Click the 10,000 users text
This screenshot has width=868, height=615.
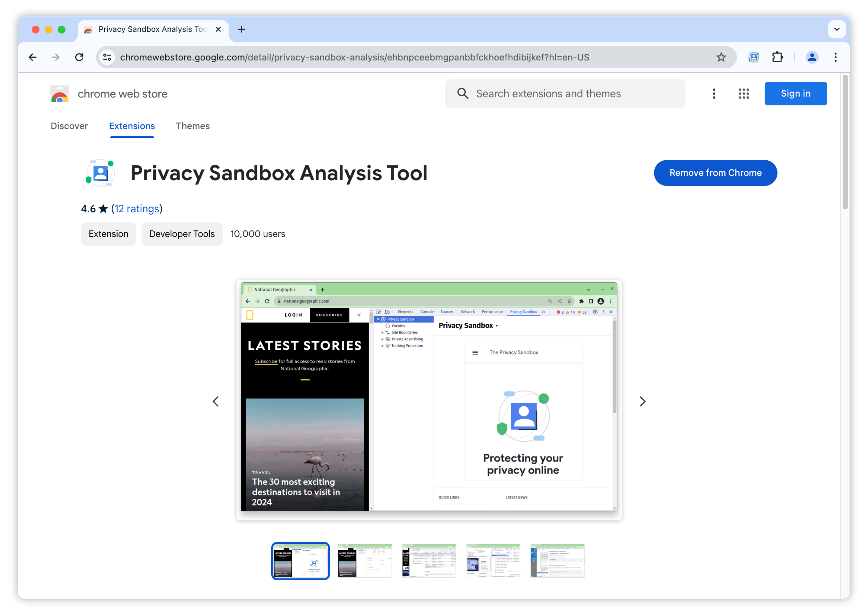[x=258, y=234]
